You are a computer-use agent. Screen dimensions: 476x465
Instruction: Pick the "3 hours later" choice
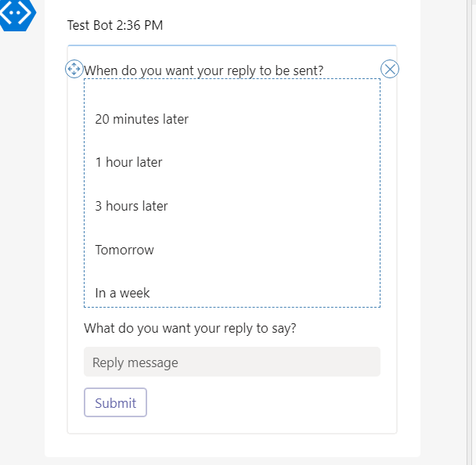[x=132, y=206]
